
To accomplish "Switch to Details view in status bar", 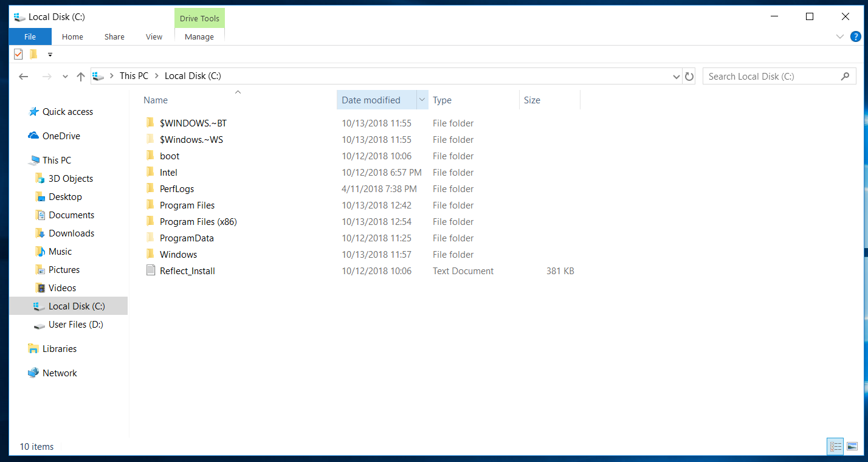I will tap(836, 447).
